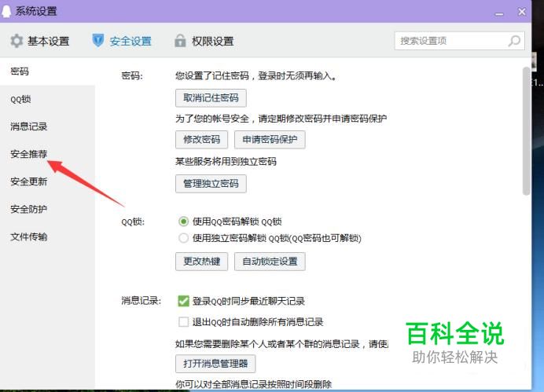Click the 更改热键 button
The height and width of the screenshot is (392, 544).
(x=201, y=262)
